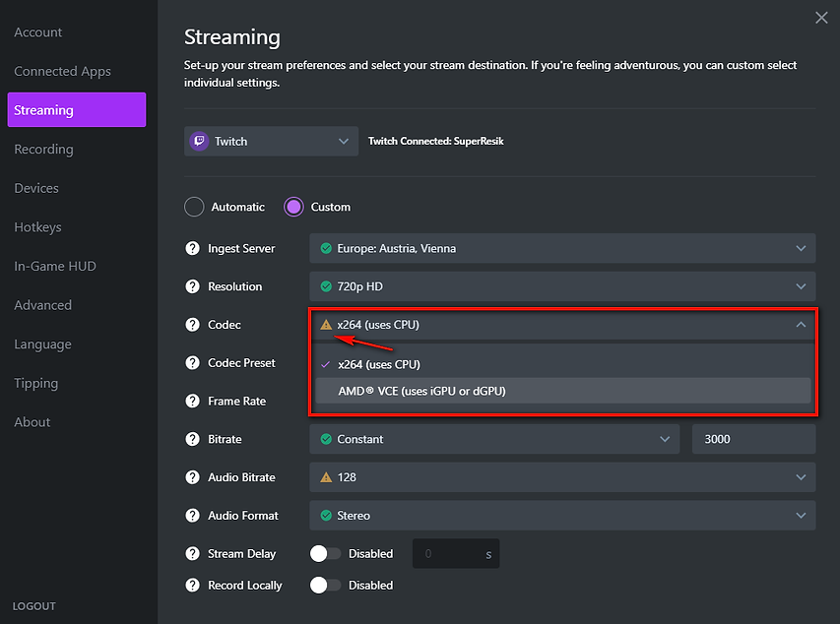Screen dimensions: 840x624
Task: Select the Automatic radio button
Action: pos(194,207)
